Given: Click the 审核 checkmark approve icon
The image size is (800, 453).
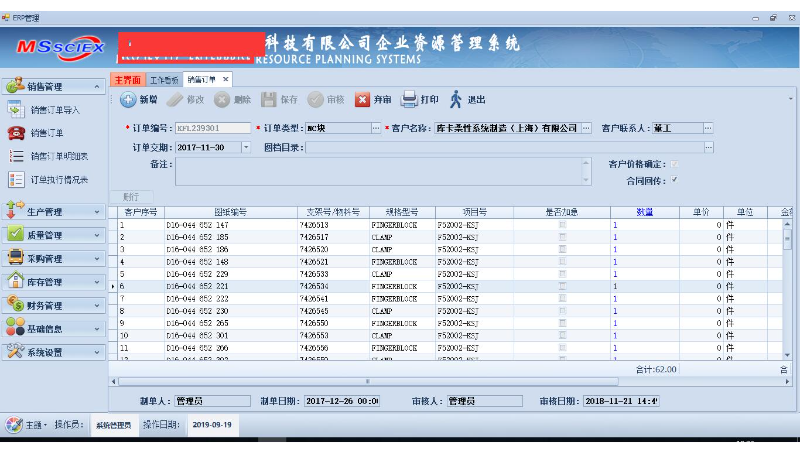Looking at the screenshot, I should (315, 99).
